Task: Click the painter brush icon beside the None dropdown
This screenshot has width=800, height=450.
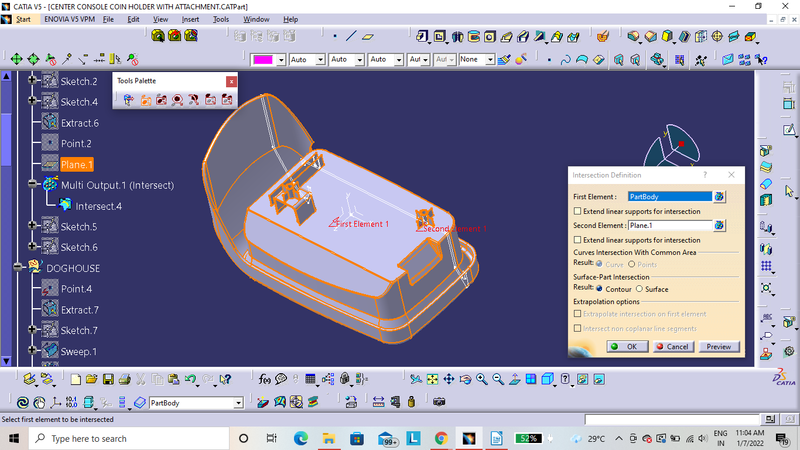Action: coord(504,60)
